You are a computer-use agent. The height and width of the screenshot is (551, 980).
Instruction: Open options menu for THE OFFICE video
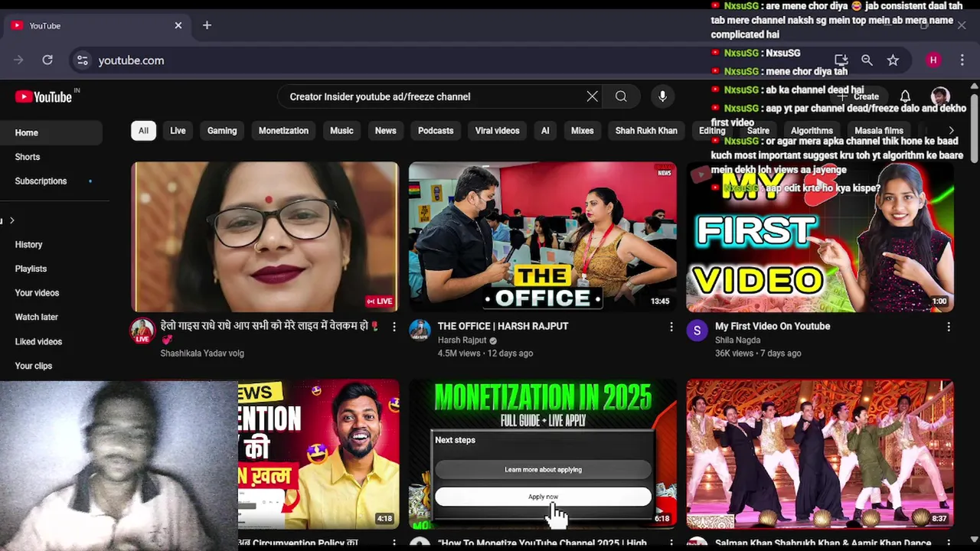(671, 327)
